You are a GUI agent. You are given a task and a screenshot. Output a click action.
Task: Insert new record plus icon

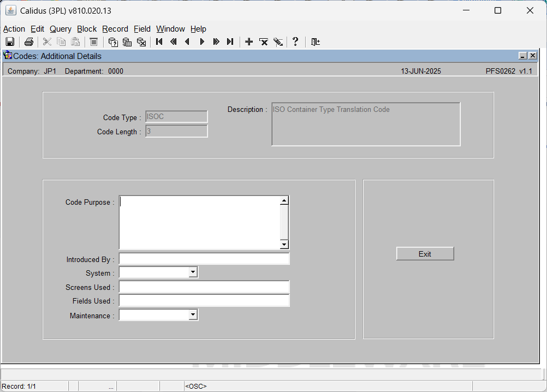(x=249, y=42)
